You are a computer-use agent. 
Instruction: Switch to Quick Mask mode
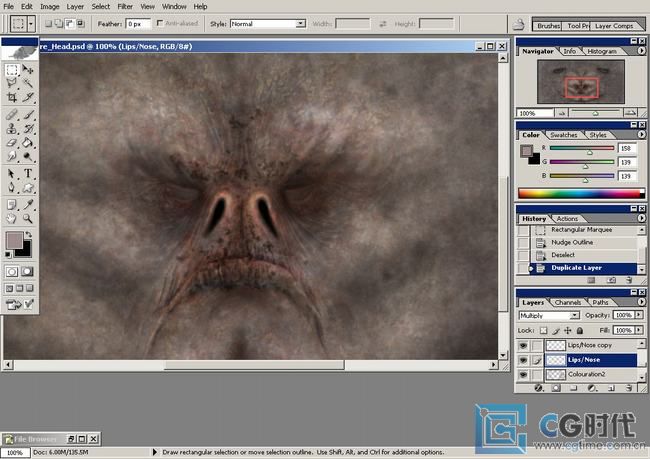click(x=27, y=272)
